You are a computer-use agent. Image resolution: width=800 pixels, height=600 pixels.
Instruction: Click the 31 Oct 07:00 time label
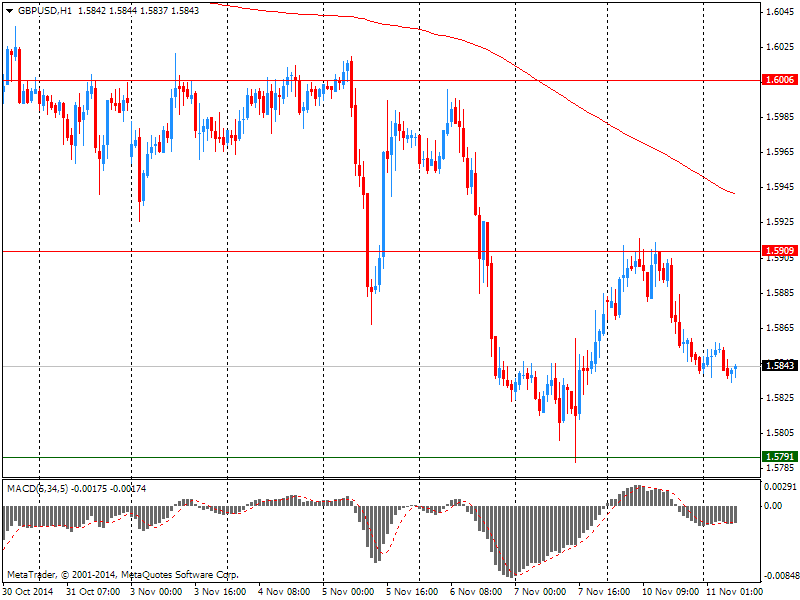(x=93, y=592)
